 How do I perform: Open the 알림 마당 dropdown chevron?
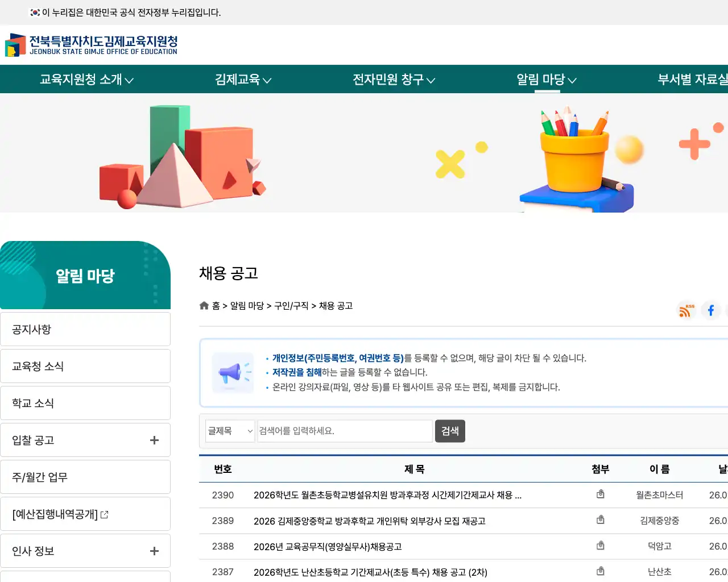point(573,80)
